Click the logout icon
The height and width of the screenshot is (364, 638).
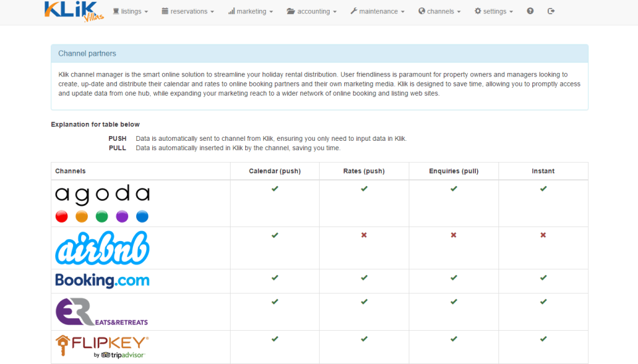click(551, 11)
